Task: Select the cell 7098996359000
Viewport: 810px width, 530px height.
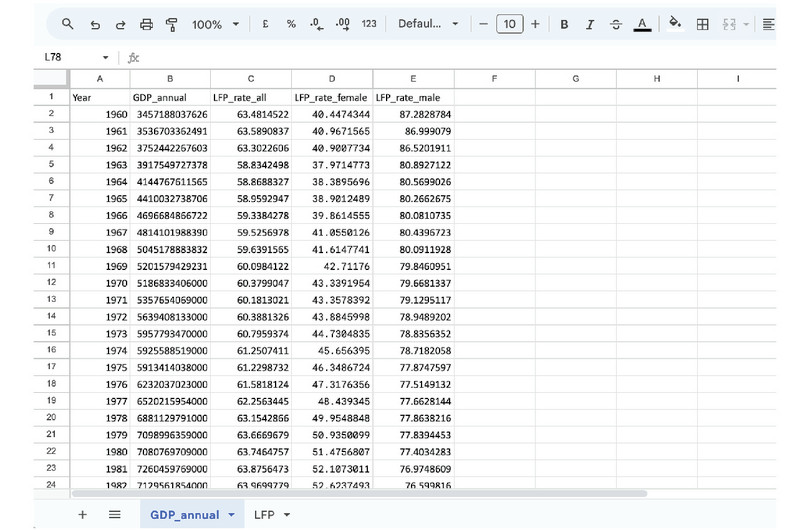Action: coord(170,435)
